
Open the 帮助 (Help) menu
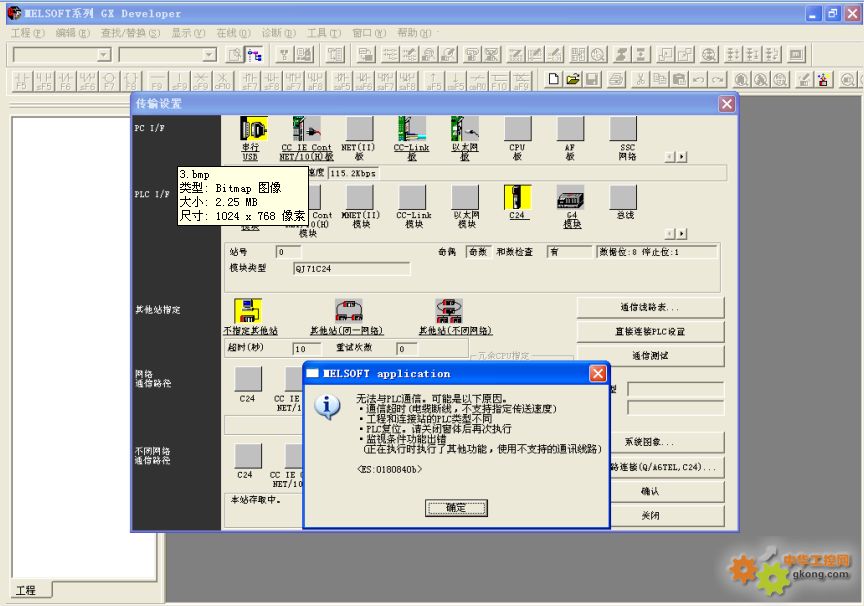[414, 33]
